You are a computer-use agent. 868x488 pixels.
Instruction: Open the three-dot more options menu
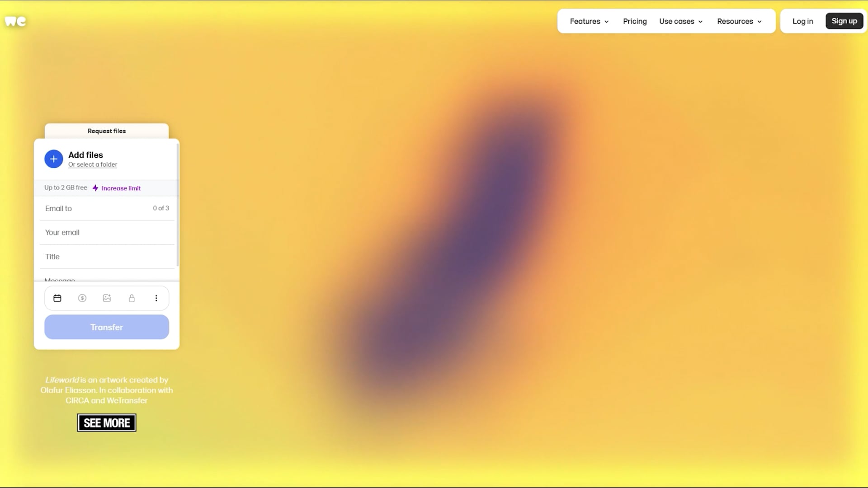(x=156, y=298)
